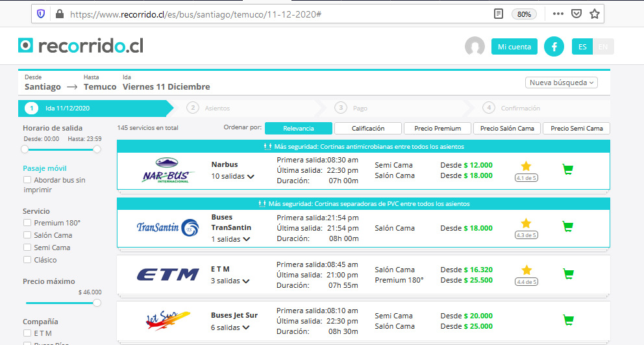Image resolution: width=644 pixels, height=345 pixels.
Task: Click the Buses Jet Sur green cart icon
Action: pos(568,320)
